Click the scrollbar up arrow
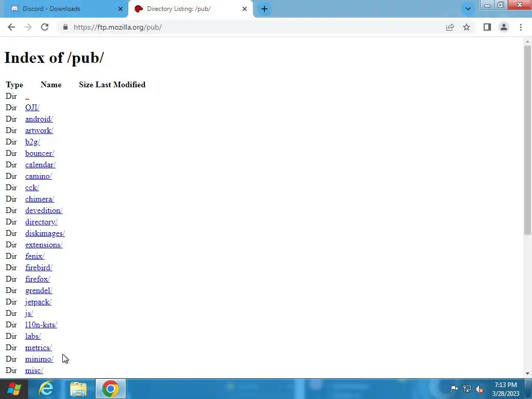Screen dimensions: 532x399 527,42
